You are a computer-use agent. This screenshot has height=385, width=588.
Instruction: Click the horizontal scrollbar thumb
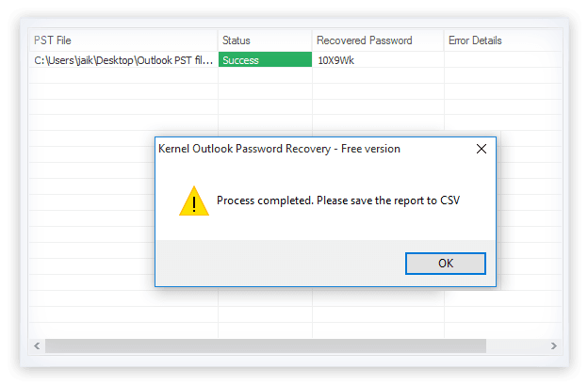point(266,345)
